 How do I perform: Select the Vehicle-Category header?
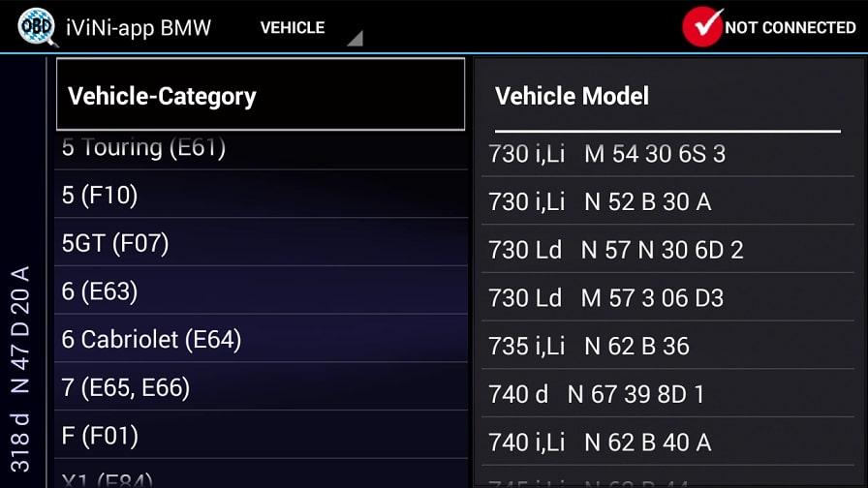261,95
